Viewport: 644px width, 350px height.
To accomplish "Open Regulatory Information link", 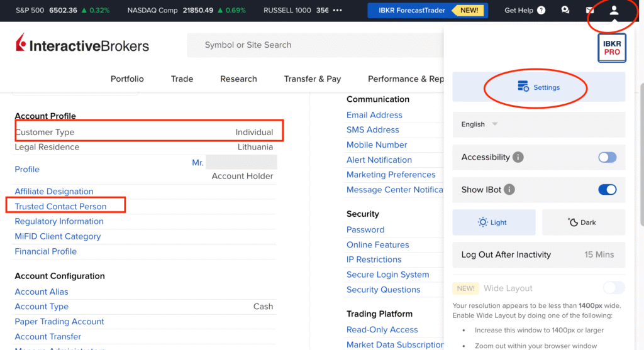I will point(59,221).
